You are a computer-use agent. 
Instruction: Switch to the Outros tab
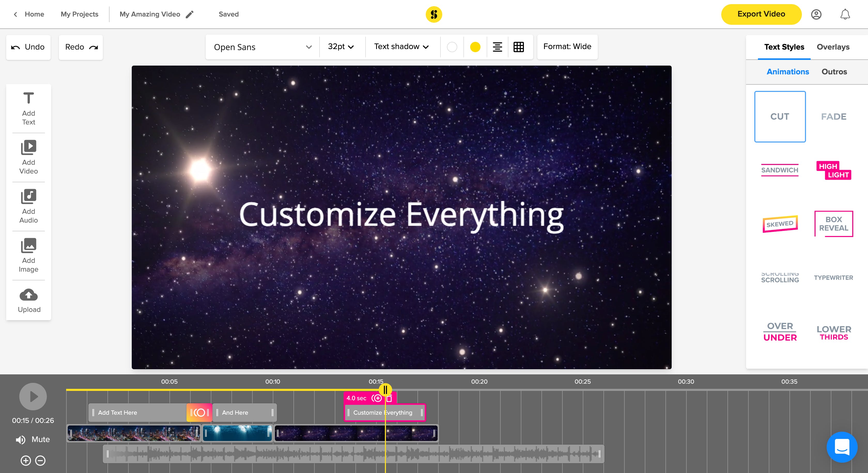point(834,72)
